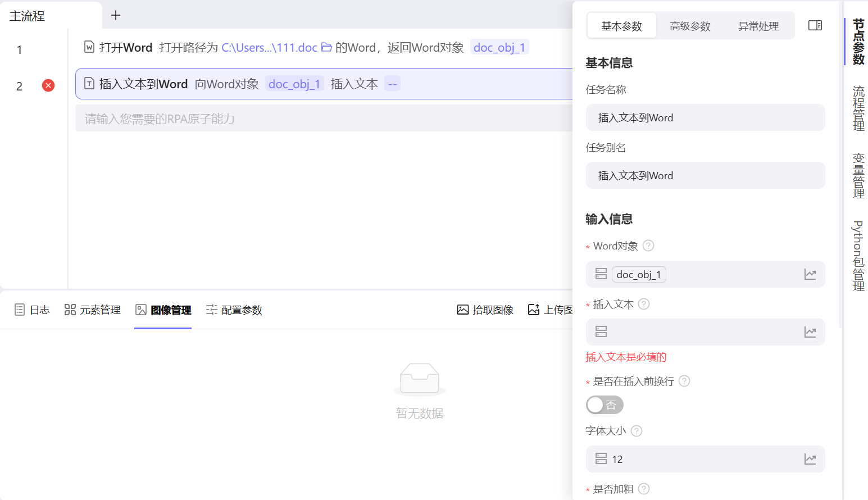The image size is (868, 500).
Task: Open the help icon next to 是否加粗
Action: [644, 489]
